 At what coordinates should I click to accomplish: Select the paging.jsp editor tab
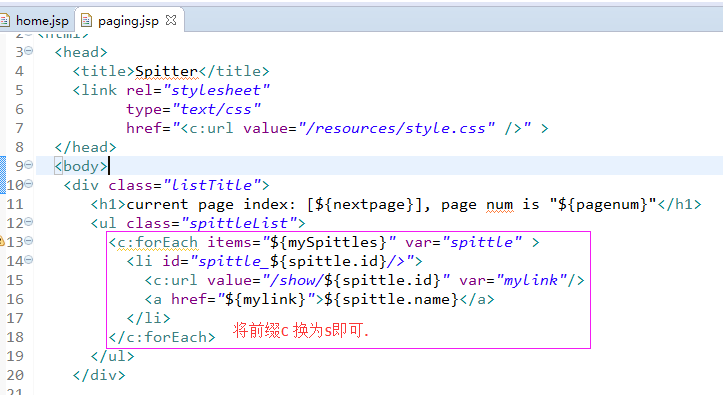click(128, 21)
